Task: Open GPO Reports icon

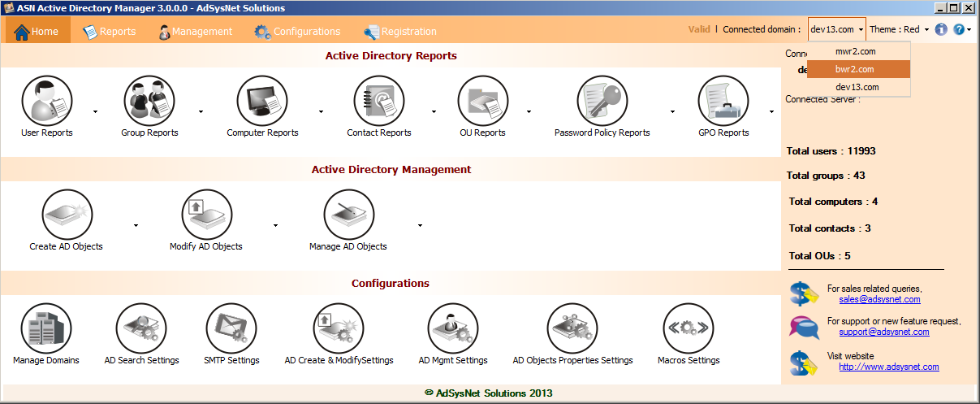Action: [723, 101]
